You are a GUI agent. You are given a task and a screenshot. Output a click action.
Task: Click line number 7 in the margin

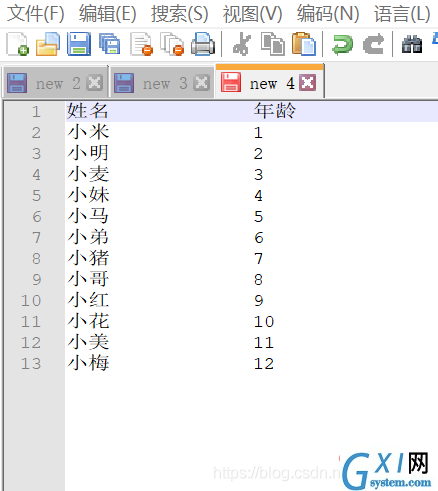tap(36, 238)
